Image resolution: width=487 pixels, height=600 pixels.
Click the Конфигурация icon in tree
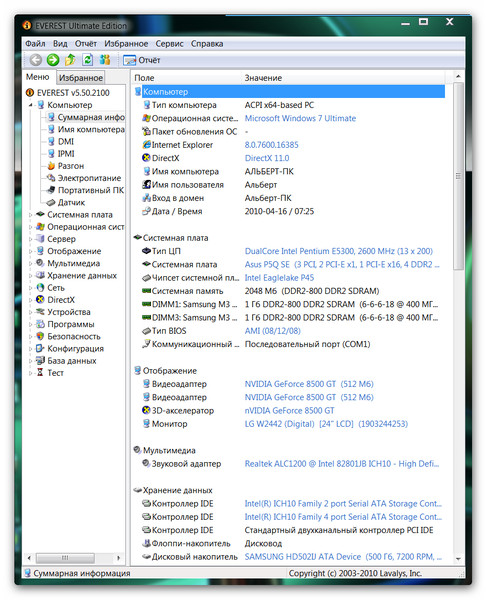(x=40, y=349)
